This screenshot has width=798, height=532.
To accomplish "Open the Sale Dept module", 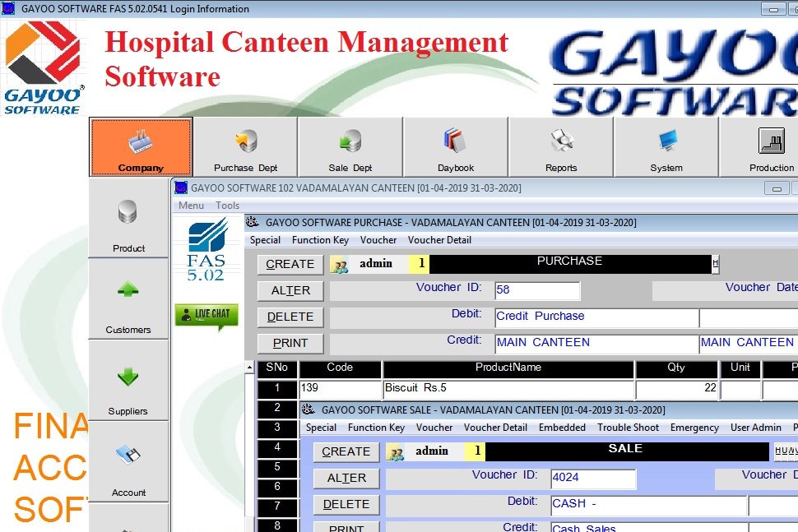I will click(350, 147).
